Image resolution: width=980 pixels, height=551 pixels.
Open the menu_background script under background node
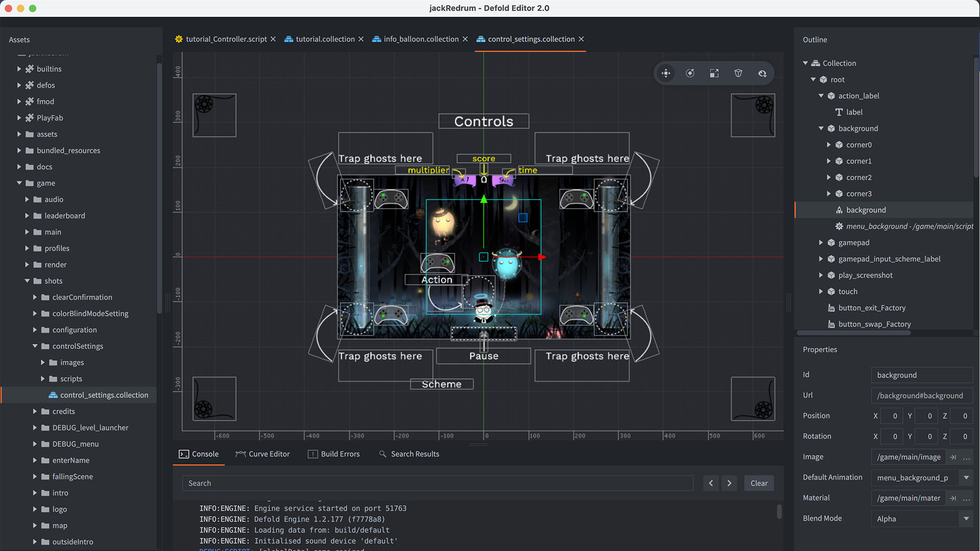(x=903, y=226)
